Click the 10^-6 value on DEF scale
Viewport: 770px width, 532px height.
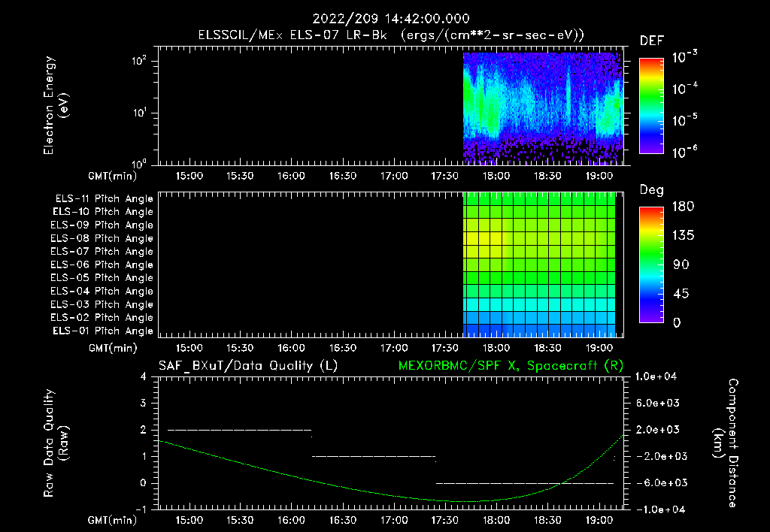[x=684, y=152]
